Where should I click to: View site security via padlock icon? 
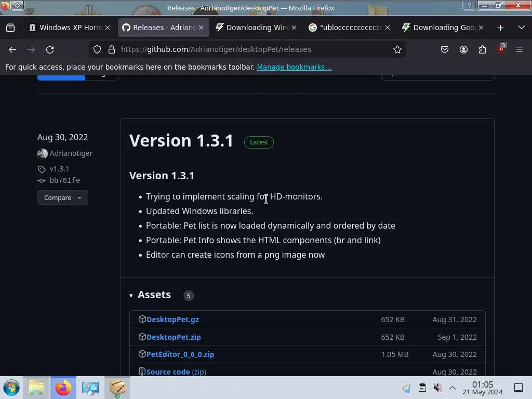tap(112, 49)
